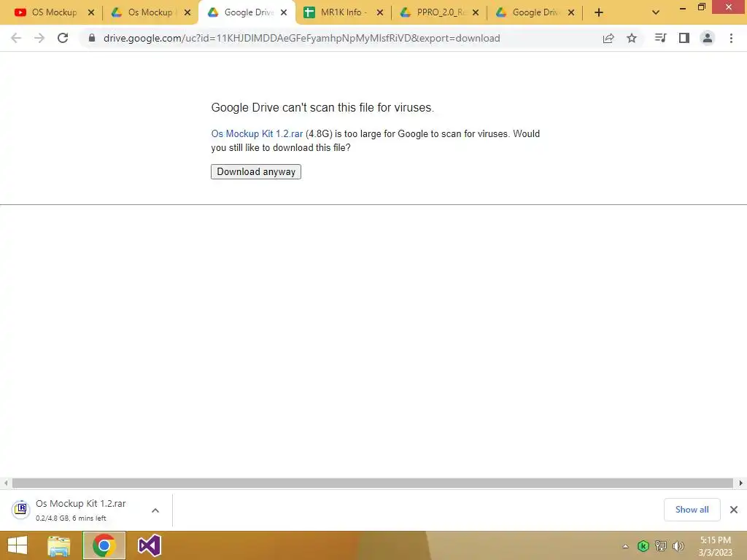Click the browser Forward arrow
The height and width of the screenshot is (560, 747).
point(39,38)
